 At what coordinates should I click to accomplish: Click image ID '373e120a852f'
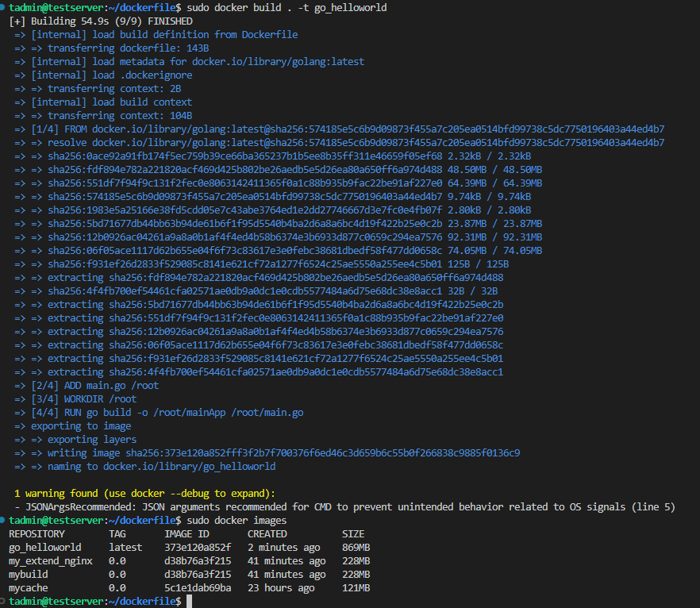point(198,548)
